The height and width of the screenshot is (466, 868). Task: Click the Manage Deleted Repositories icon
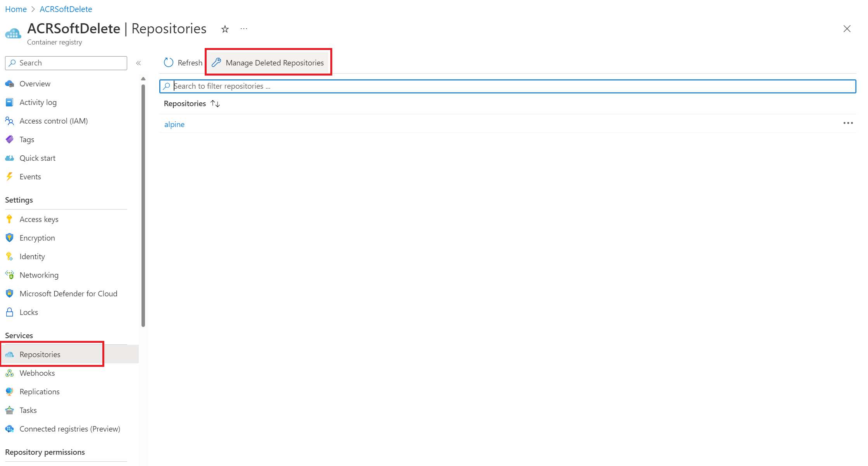[216, 62]
